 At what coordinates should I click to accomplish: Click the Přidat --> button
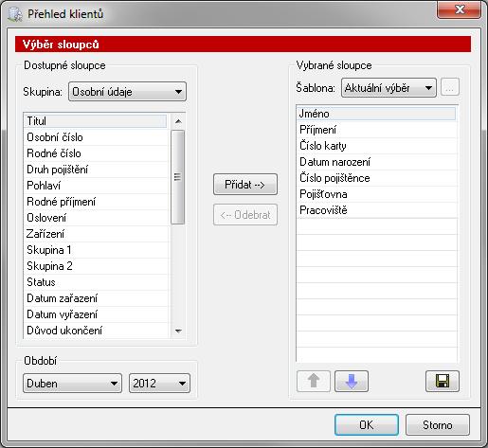(245, 184)
